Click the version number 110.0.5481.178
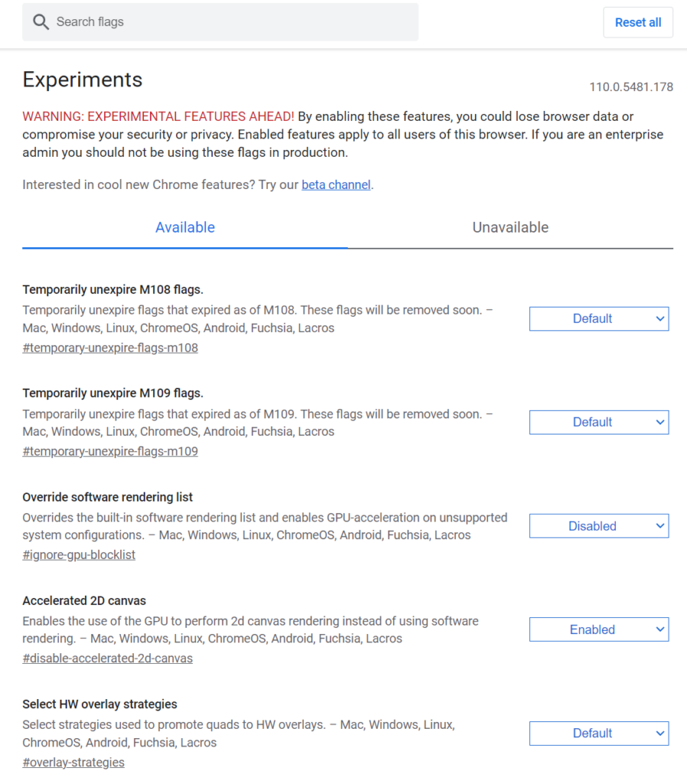 pos(631,87)
